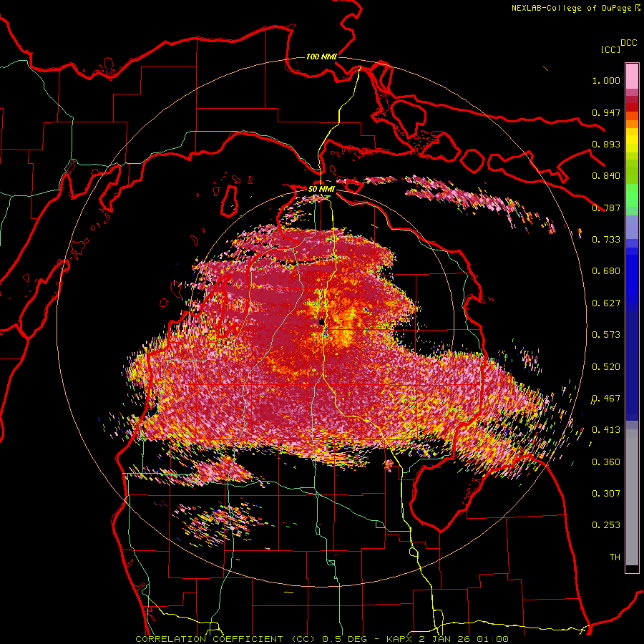Screen dimensions: 644x644
Task: Click the 0.627 scale value
Action: pos(606,303)
